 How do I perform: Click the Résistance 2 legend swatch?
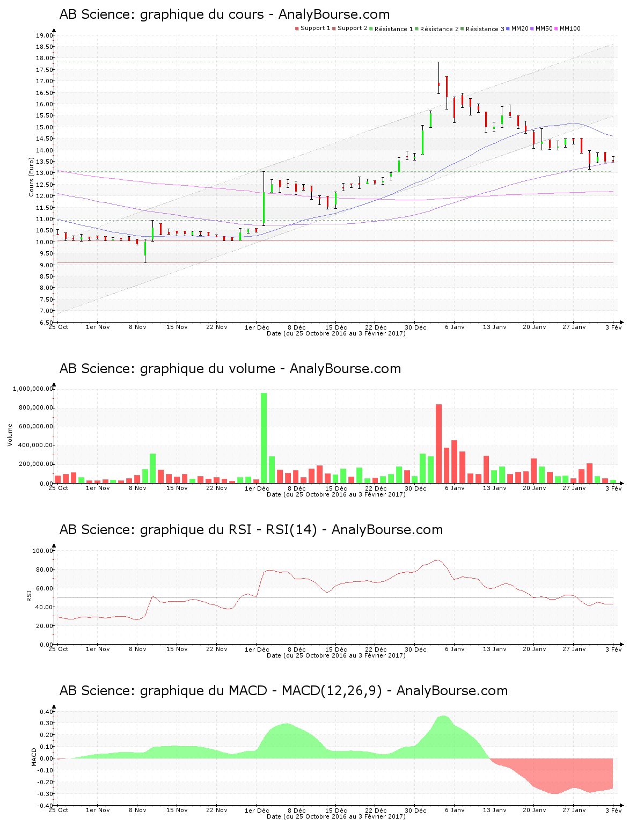[416, 28]
